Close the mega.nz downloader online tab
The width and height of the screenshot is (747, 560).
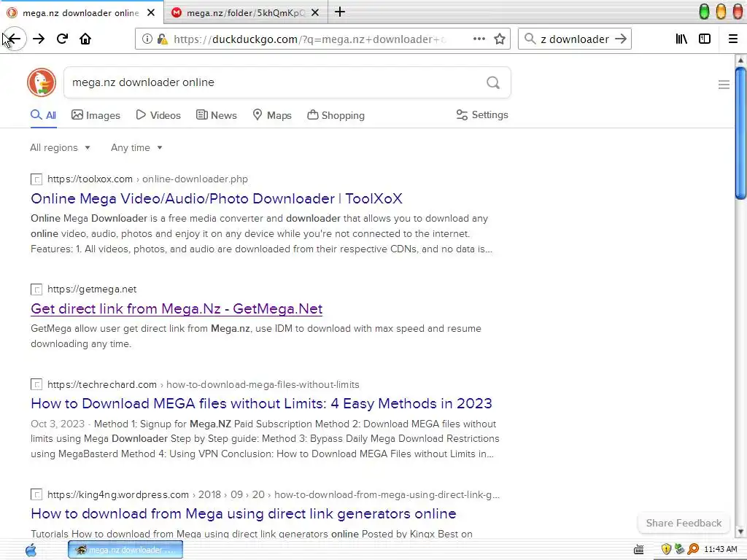151,12
